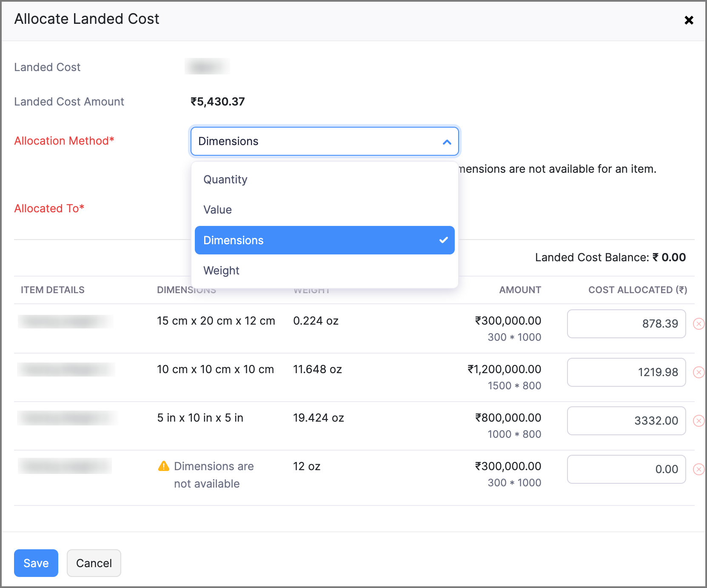Edit cost allocated field showing 3332.00
The height and width of the screenshot is (588, 707).
point(626,421)
